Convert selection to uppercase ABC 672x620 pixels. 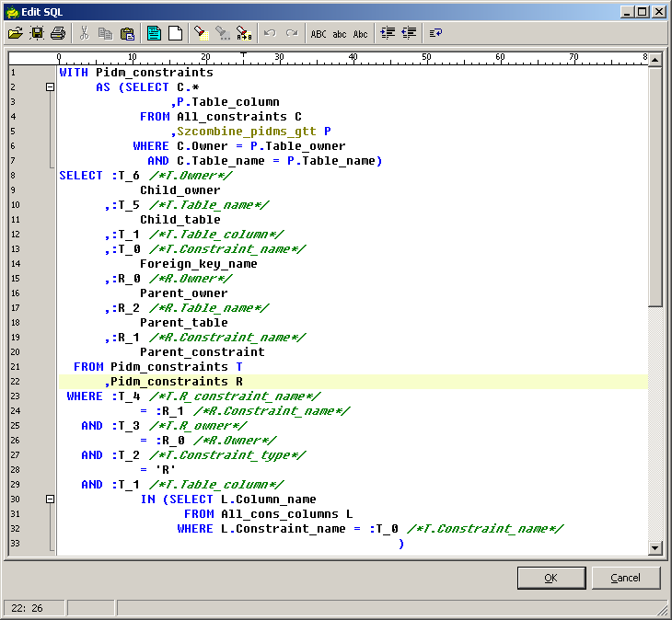(x=319, y=33)
